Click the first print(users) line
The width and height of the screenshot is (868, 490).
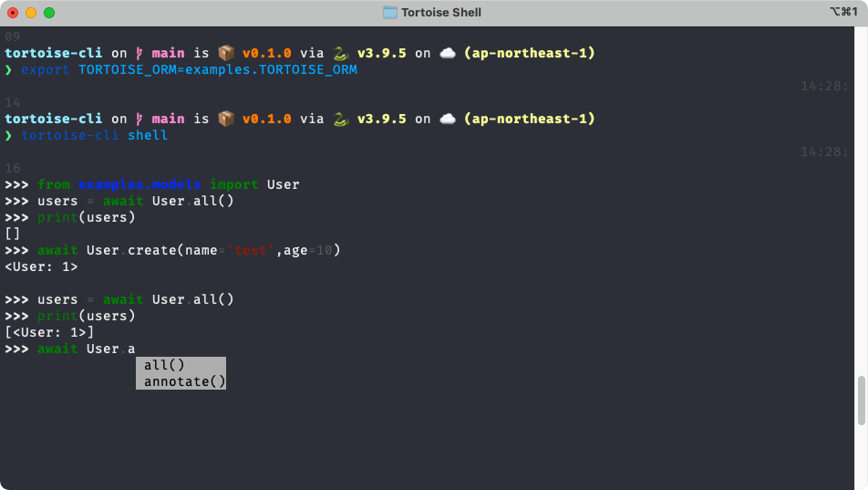coord(87,217)
